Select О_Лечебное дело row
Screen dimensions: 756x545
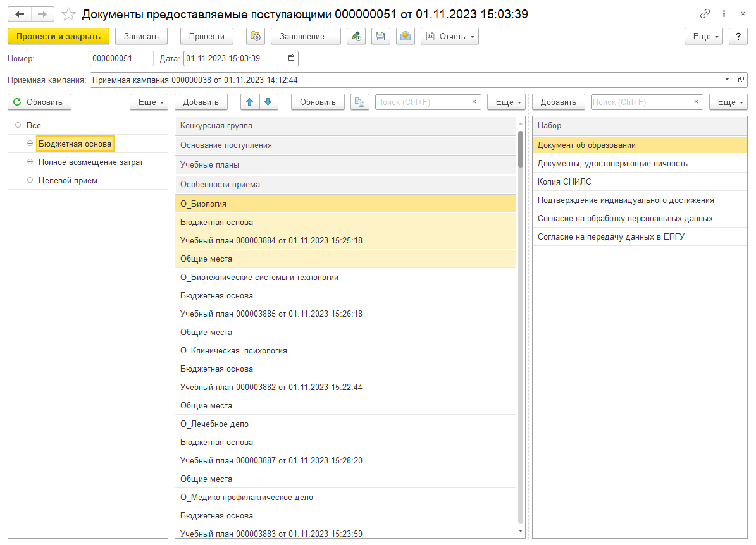[345, 424]
